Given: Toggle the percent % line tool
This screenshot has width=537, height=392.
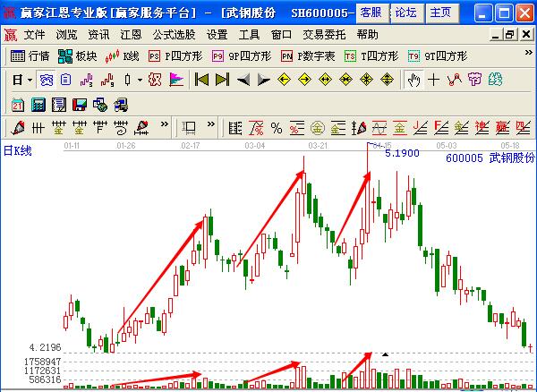Looking at the screenshot, I should point(277,127).
